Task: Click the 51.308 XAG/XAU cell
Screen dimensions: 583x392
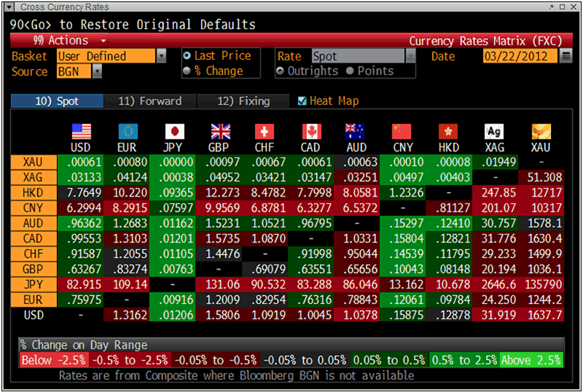Action: (x=541, y=177)
